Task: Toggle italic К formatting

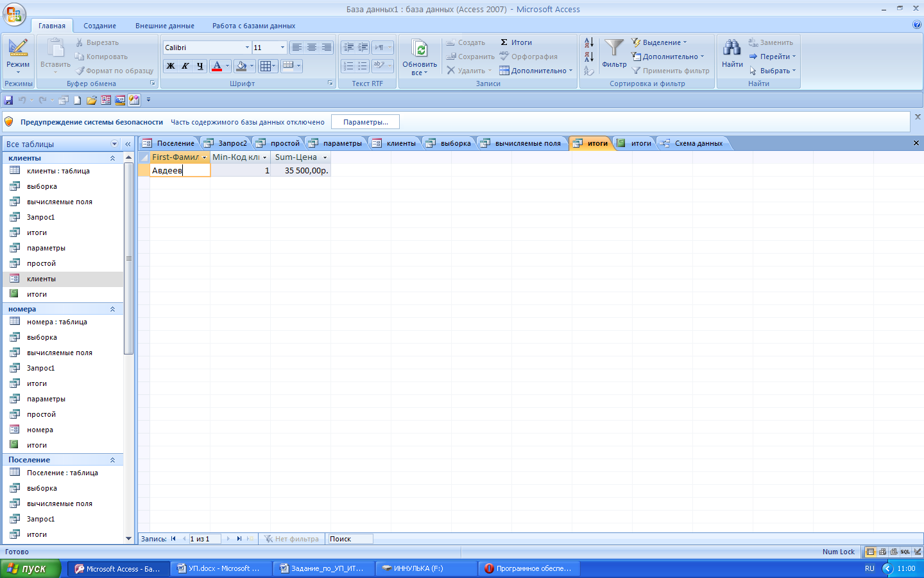Action: (185, 66)
